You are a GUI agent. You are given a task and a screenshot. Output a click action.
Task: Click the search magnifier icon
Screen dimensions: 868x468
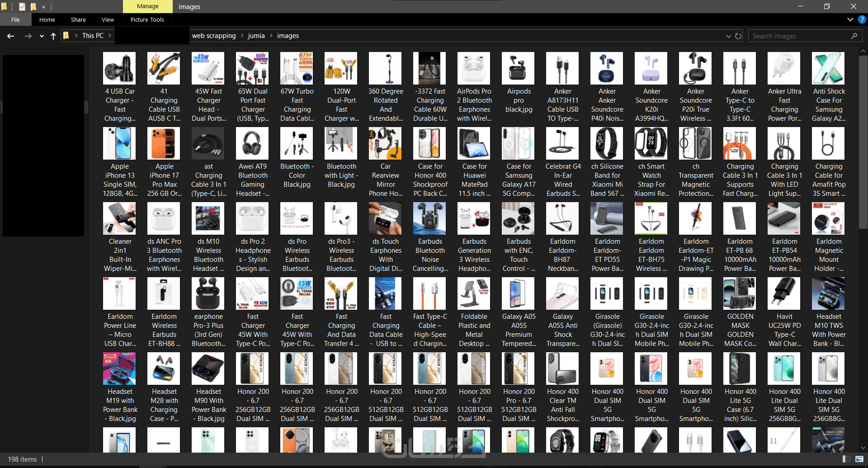854,36
